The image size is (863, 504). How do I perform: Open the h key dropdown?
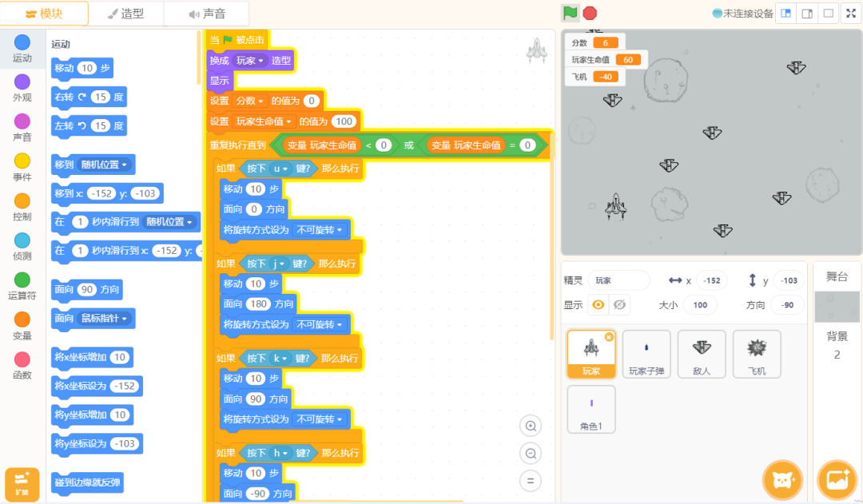pos(280,453)
